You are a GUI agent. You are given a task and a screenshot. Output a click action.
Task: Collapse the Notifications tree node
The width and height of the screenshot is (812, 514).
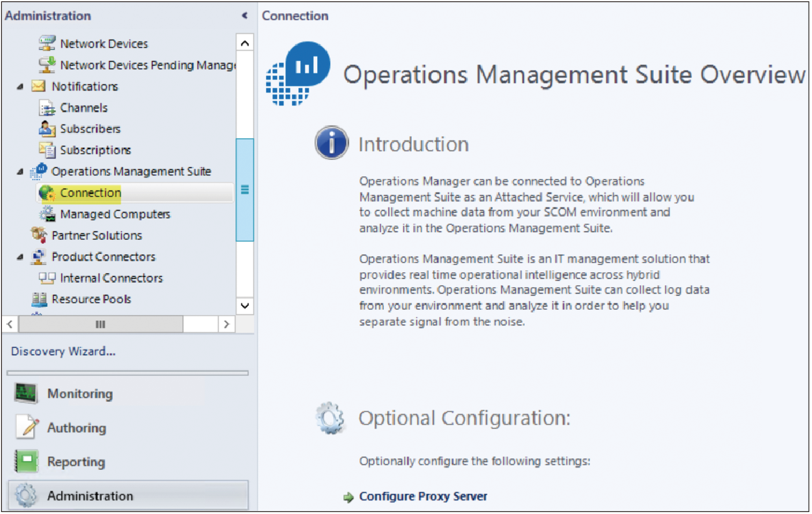point(21,87)
